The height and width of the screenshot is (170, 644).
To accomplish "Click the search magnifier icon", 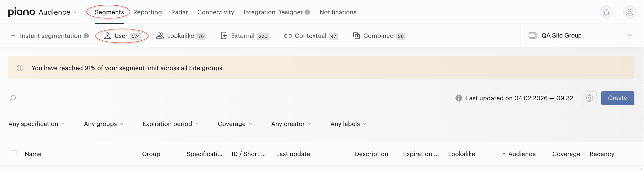I will coord(13,98).
